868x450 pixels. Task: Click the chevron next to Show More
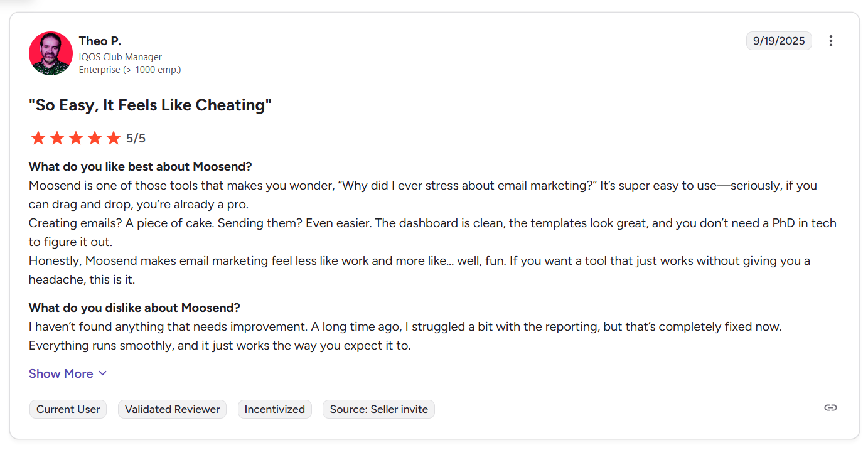coord(103,373)
